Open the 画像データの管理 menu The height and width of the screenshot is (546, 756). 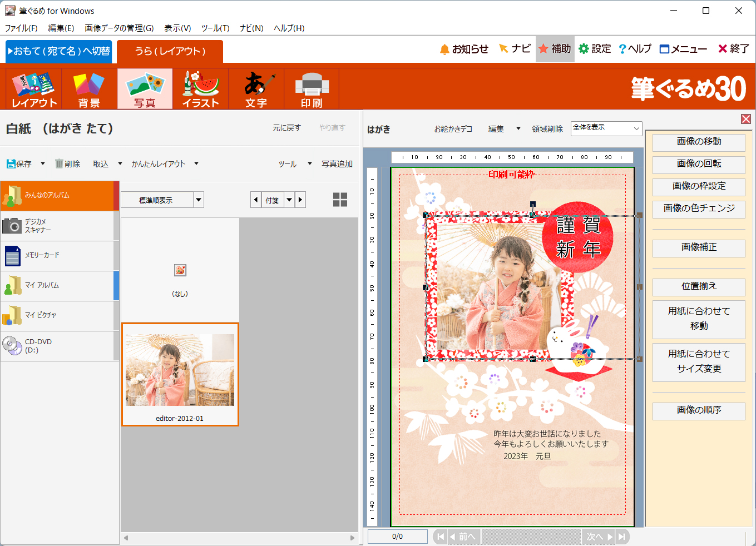(119, 28)
